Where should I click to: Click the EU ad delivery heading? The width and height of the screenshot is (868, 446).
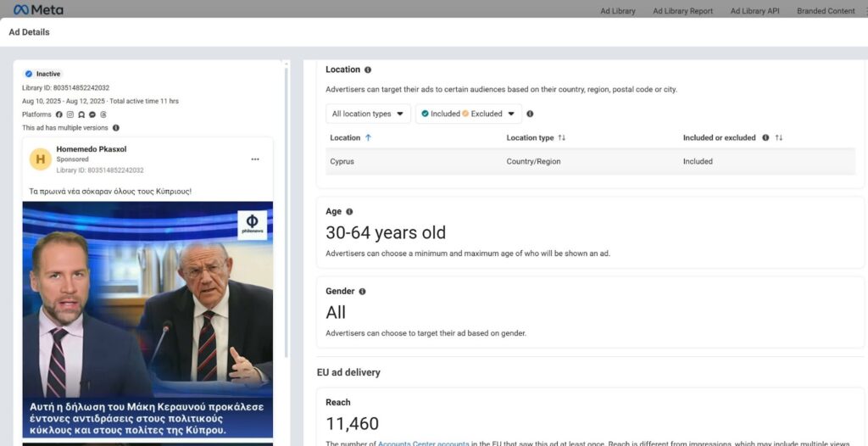348,372
